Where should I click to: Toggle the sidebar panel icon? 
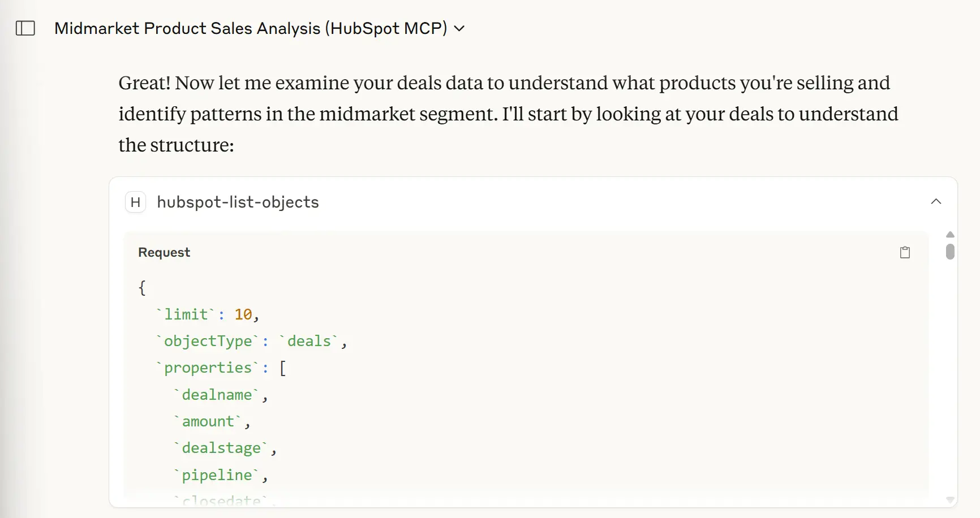point(25,28)
